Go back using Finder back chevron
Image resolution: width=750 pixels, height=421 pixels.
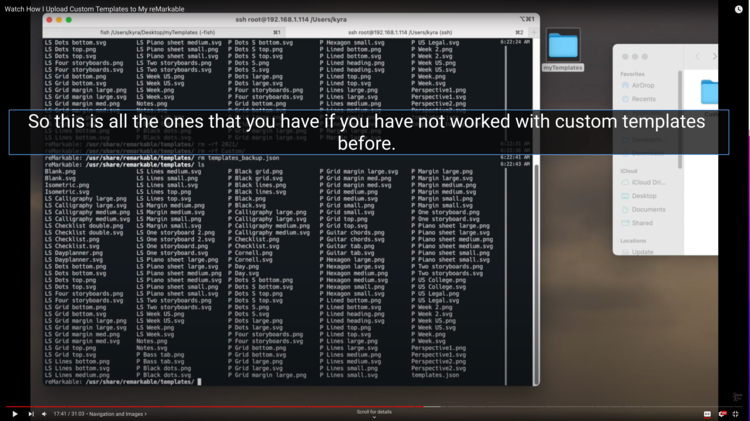point(697,56)
